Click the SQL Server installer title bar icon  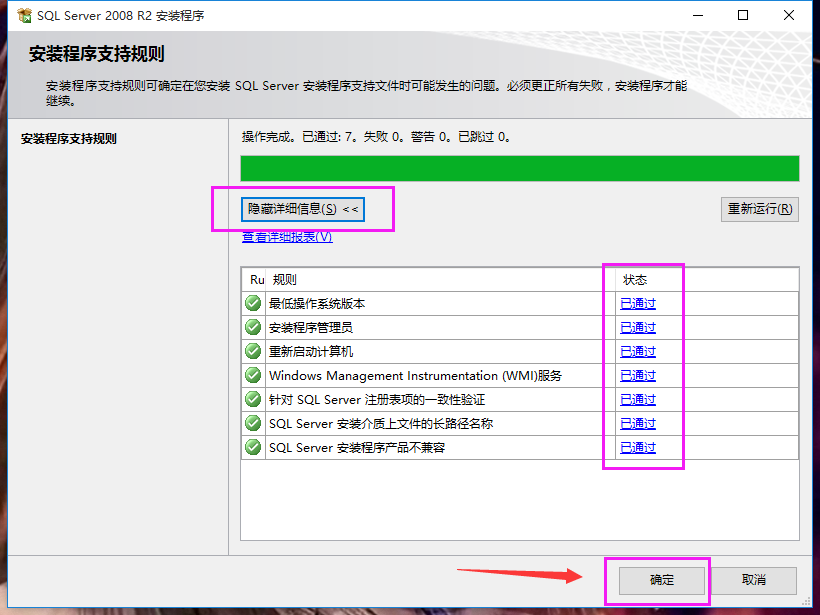tap(24, 16)
